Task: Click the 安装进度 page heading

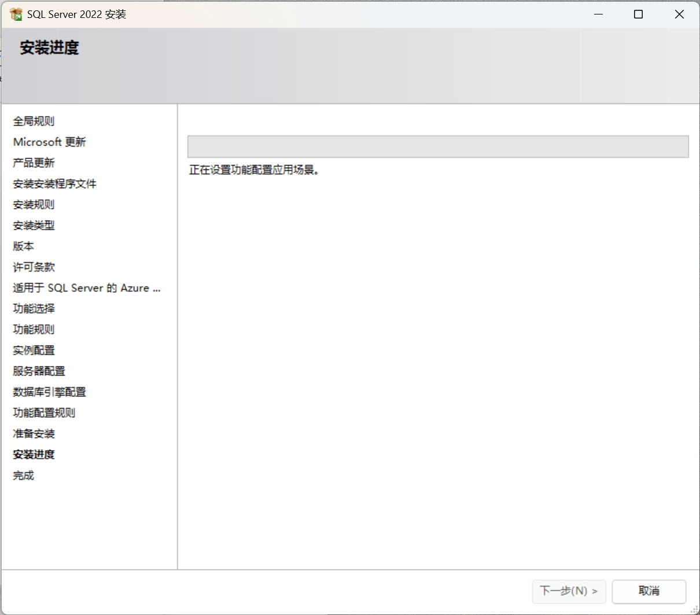Action: tap(49, 47)
